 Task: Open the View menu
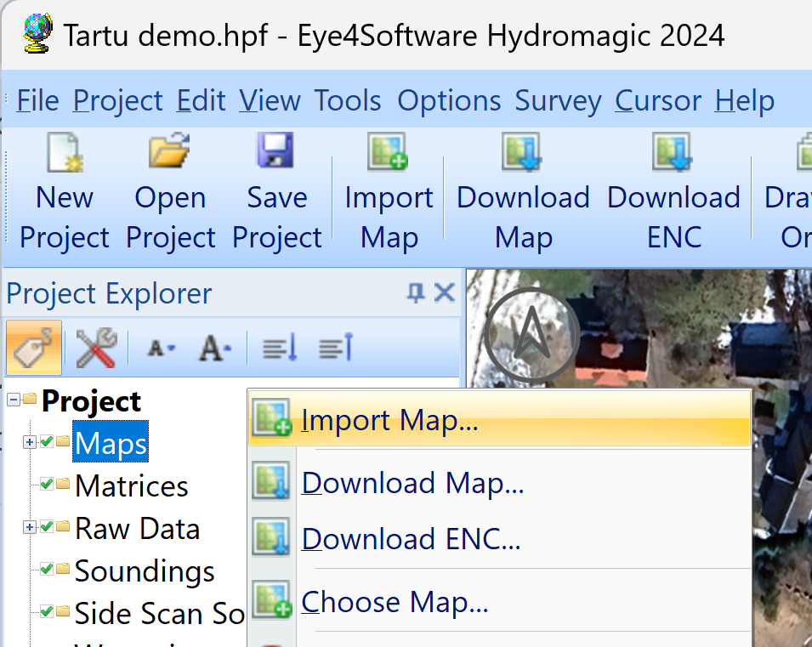click(270, 100)
